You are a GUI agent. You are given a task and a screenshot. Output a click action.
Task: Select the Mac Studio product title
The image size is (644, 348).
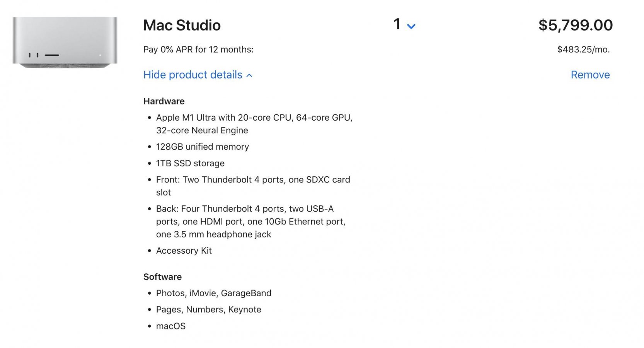click(x=182, y=25)
